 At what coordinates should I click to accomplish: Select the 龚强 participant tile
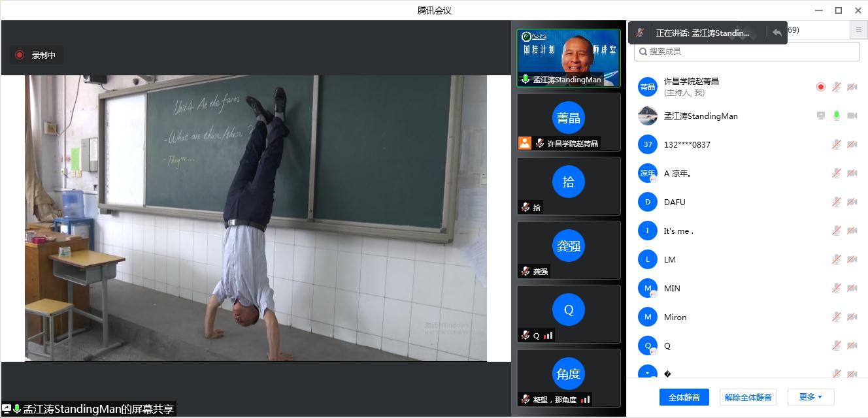click(569, 249)
